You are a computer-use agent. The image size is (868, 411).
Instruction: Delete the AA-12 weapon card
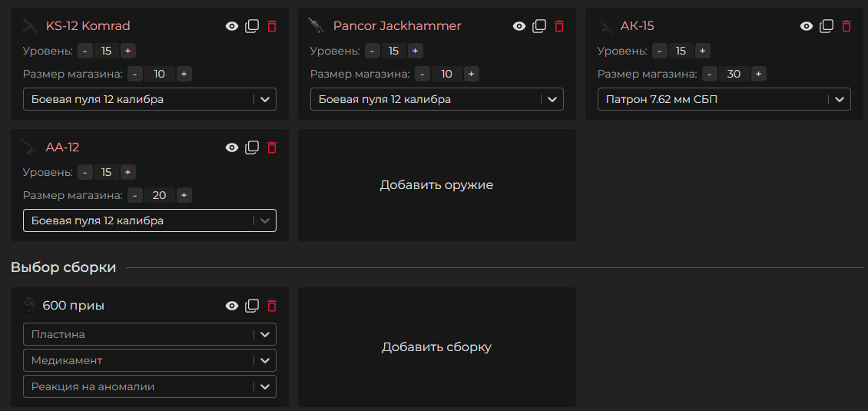click(272, 147)
